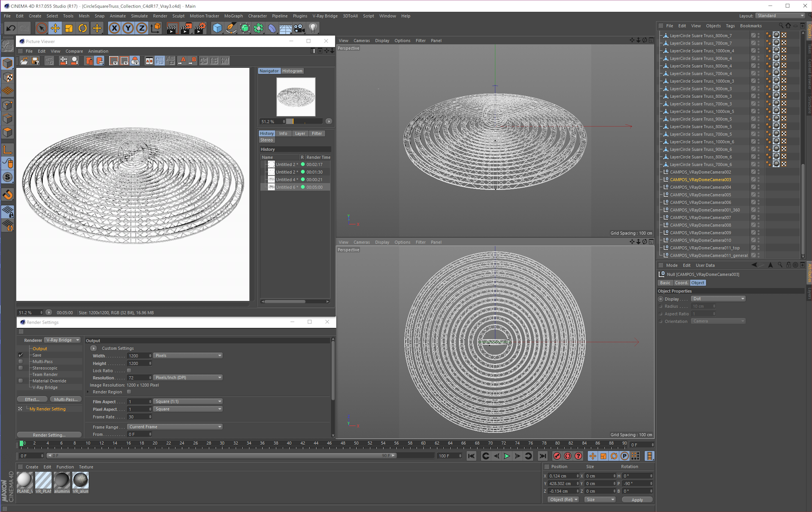Select the CAMPOS_VRayDomeCamera005 object
The width and height of the screenshot is (812, 512).
[x=700, y=195]
